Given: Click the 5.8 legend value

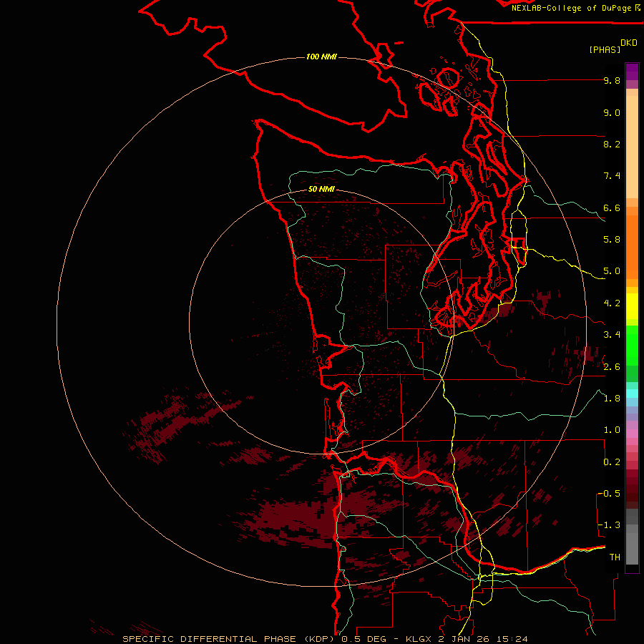Looking at the screenshot, I should [x=612, y=240].
